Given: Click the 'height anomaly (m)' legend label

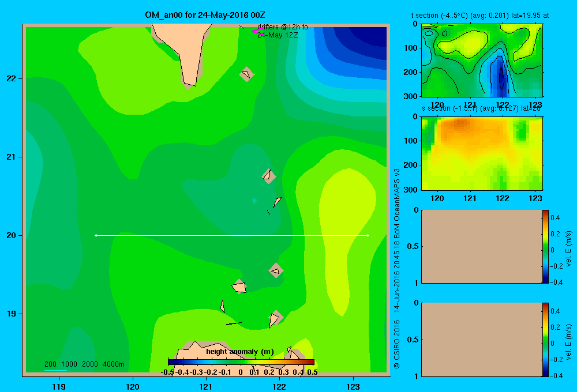Looking at the screenshot, I should [240, 352].
